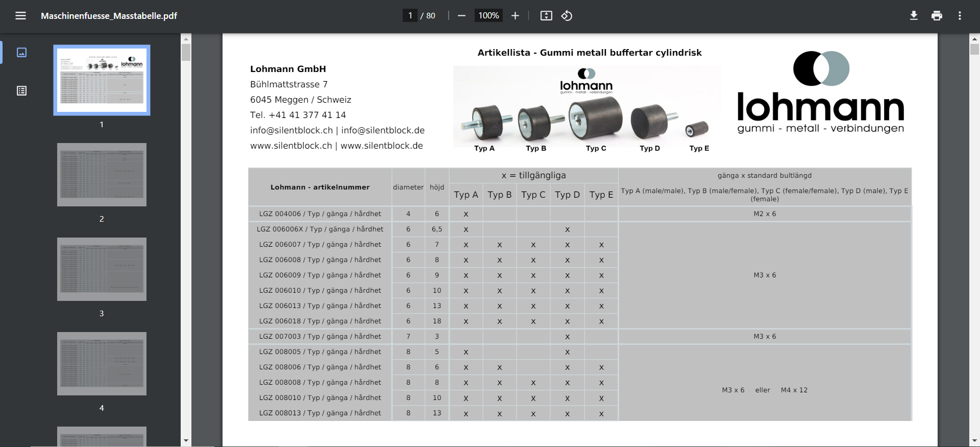Print the document
This screenshot has height=447, width=980.
tap(937, 16)
